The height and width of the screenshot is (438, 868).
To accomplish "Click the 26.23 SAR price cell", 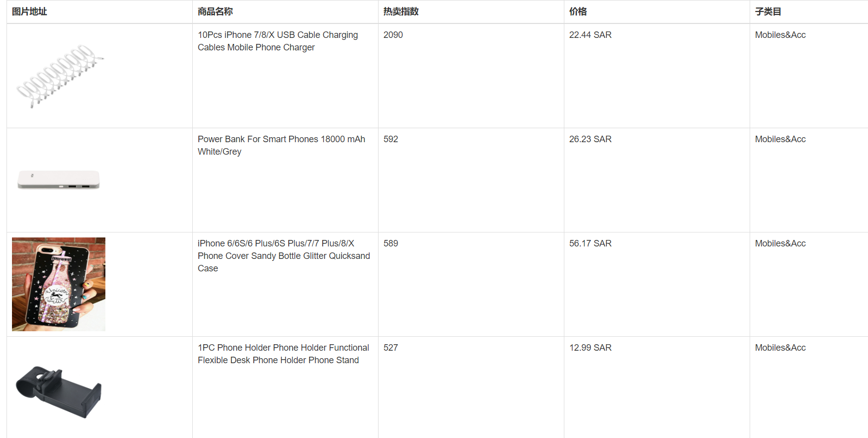I will click(x=590, y=139).
